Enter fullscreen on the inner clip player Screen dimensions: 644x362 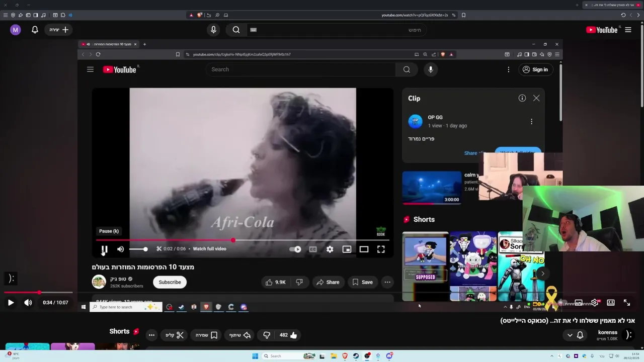381,249
